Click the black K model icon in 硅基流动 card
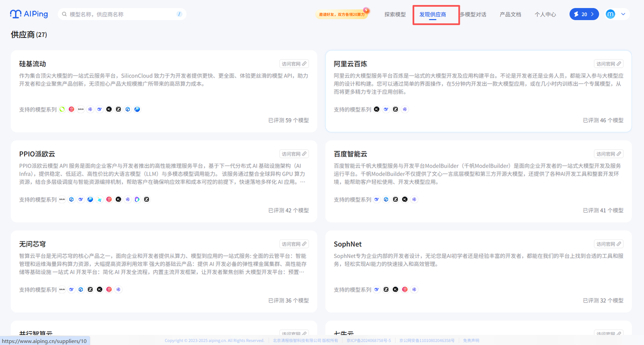The image size is (644, 345). pos(109,109)
